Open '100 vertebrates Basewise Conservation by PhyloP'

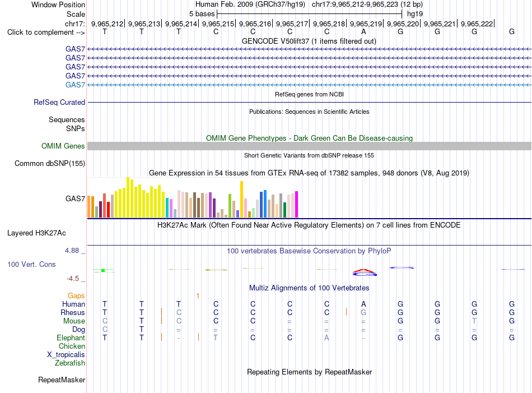tap(309, 251)
